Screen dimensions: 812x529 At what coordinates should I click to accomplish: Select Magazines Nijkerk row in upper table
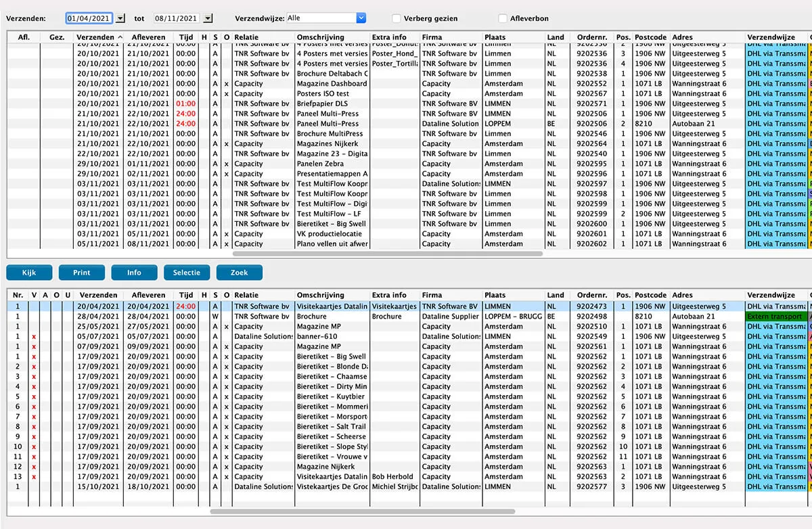coord(409,143)
